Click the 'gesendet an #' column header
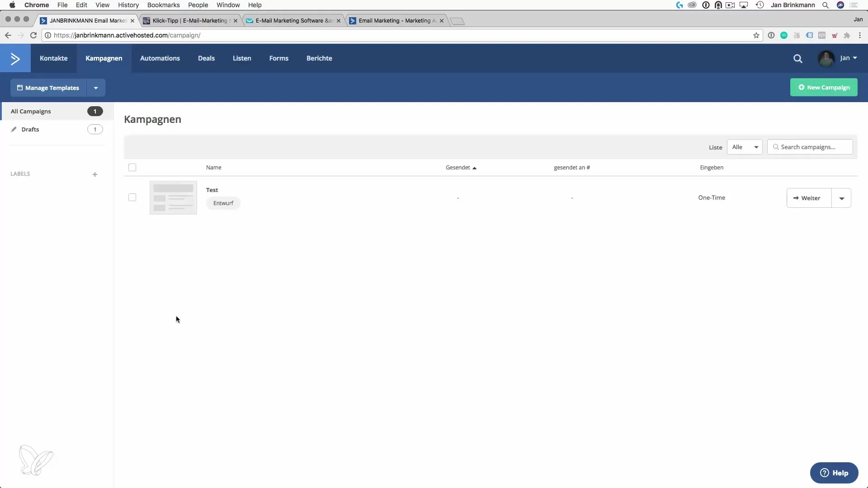Image resolution: width=868 pixels, height=488 pixels. 572,168
